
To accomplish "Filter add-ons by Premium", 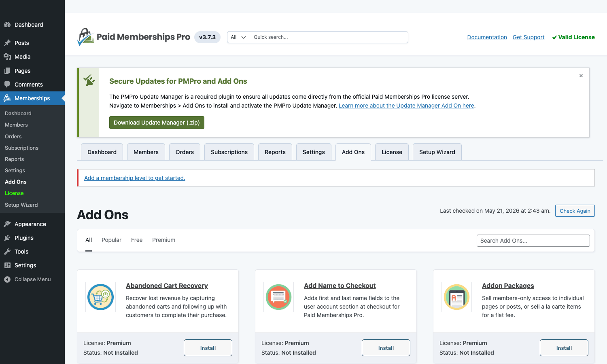I will click(164, 240).
